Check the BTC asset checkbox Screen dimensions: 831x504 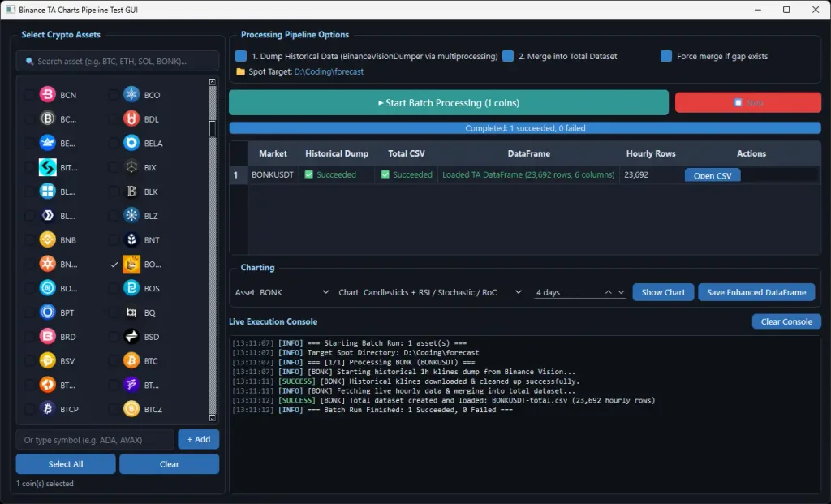click(x=114, y=361)
